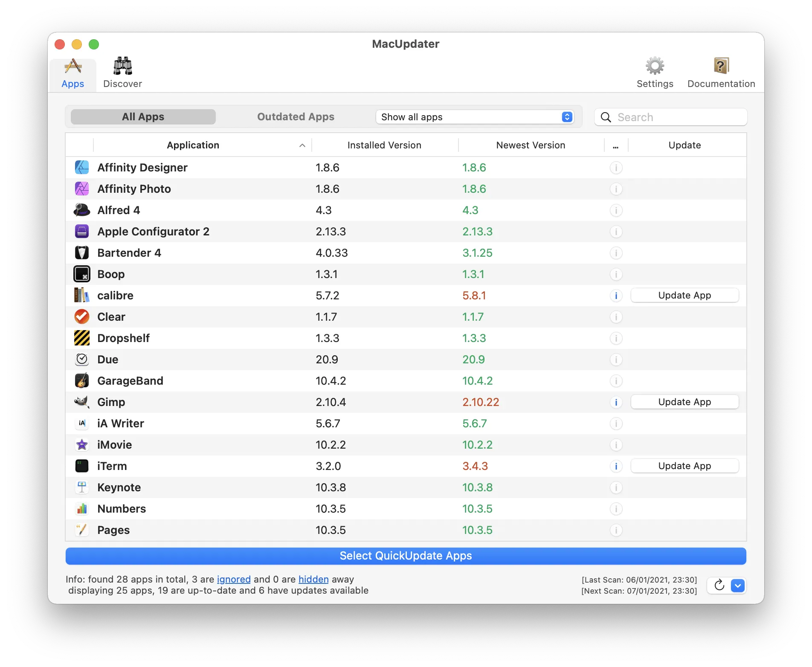The image size is (812, 667).
Task: Switch to the All Apps view
Action: click(x=142, y=116)
